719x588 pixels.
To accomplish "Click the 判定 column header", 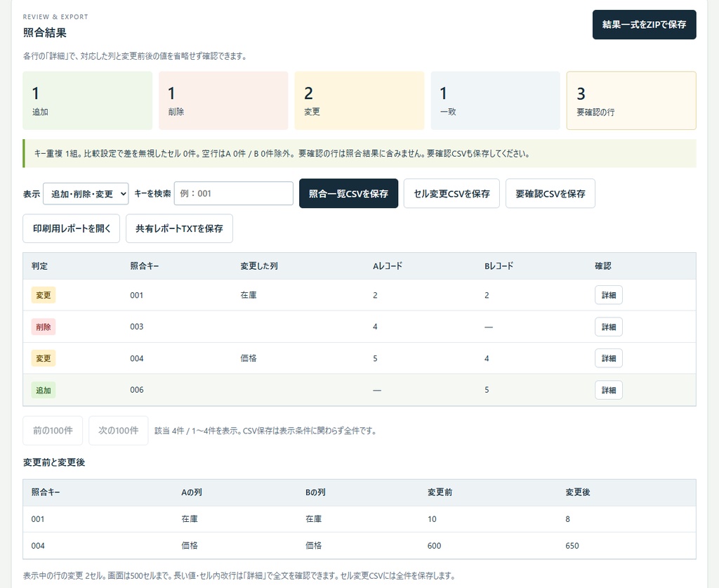I will point(39,266).
